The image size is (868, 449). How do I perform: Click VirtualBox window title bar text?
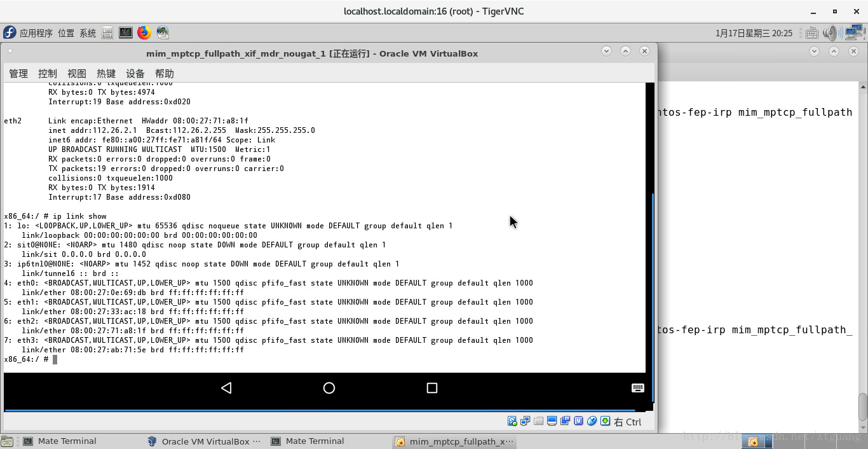[x=312, y=53]
